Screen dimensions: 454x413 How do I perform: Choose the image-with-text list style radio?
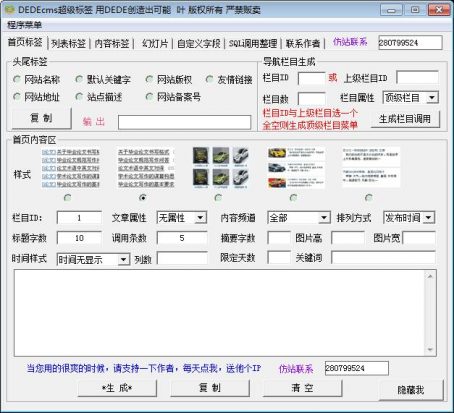293,198
